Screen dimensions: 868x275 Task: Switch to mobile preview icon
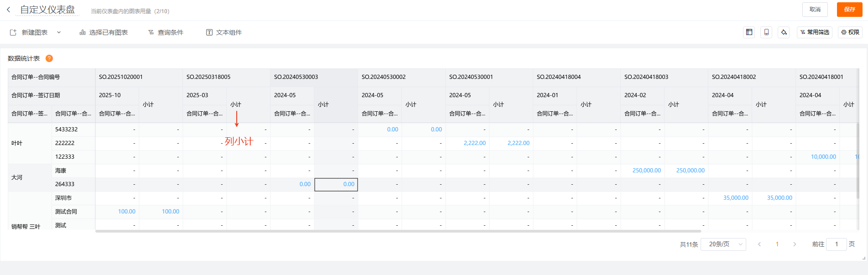click(x=766, y=32)
